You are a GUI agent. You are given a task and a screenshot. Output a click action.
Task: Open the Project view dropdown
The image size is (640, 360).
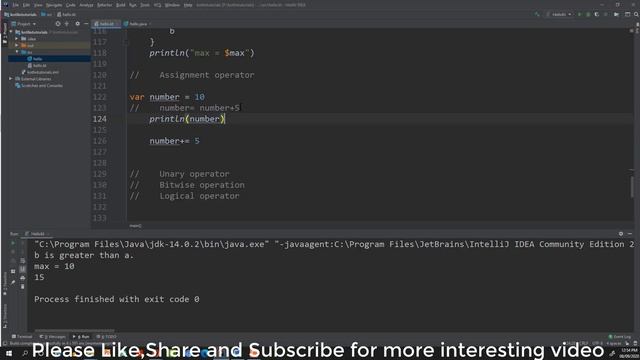(x=24, y=24)
